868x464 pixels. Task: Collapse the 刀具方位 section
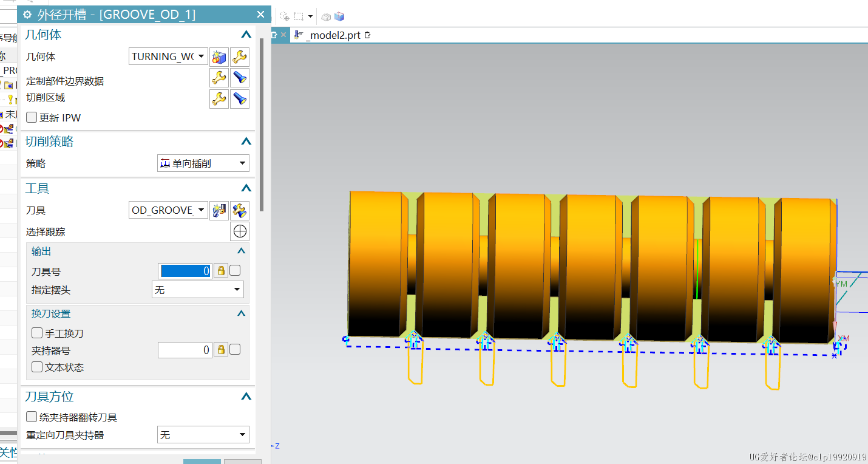coord(246,397)
